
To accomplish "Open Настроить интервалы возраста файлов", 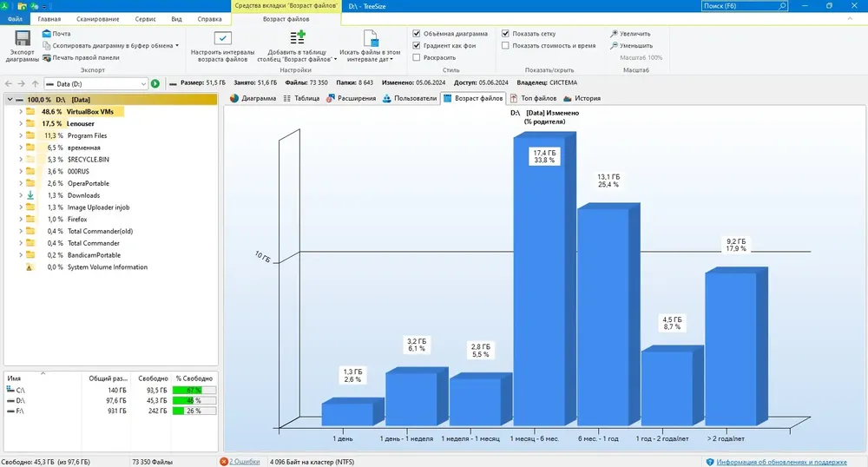I will [222, 38].
